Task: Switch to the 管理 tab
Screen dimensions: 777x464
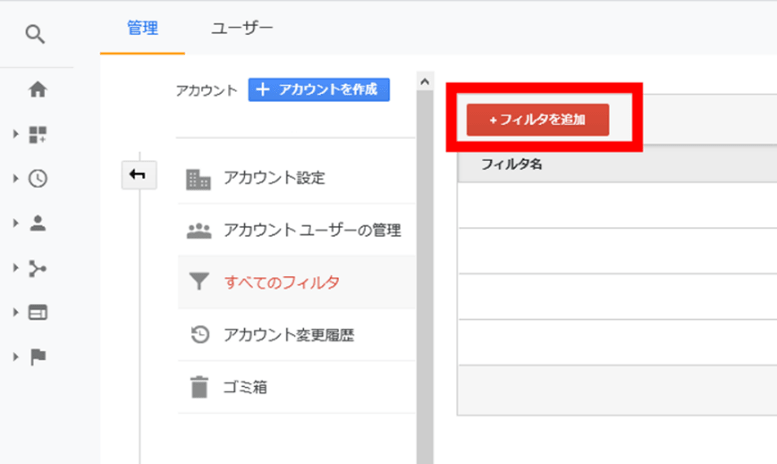Action: click(x=143, y=28)
